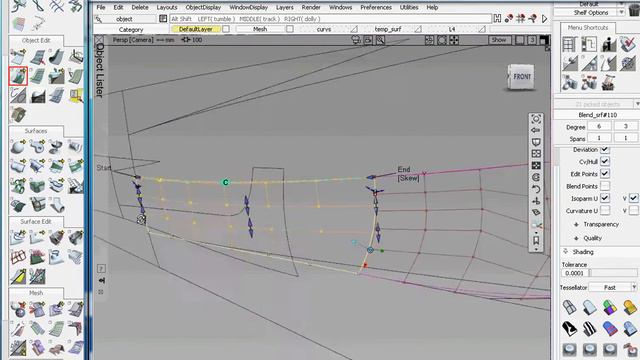Viewport: 640px width, 360px height.
Task: Open the L4 layer corner menu
Action: [482, 29]
